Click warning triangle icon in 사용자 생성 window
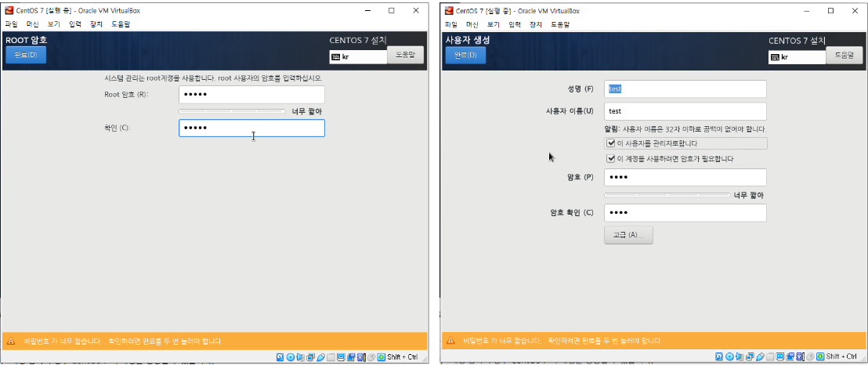This screenshot has width=868, height=365. (451, 340)
